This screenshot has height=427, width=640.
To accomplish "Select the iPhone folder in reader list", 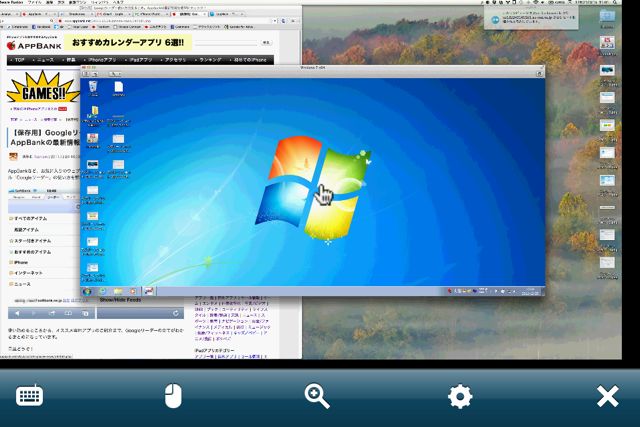I will (19, 262).
